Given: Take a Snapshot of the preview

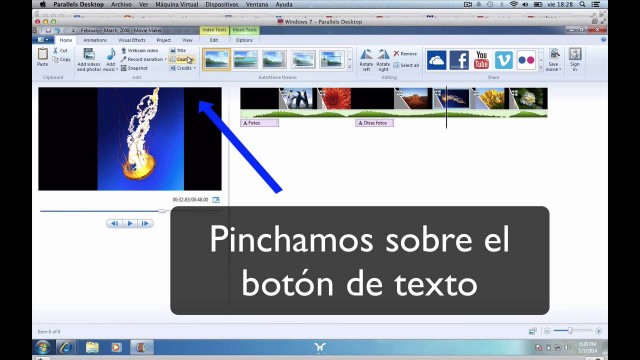Looking at the screenshot, I should [x=134, y=68].
